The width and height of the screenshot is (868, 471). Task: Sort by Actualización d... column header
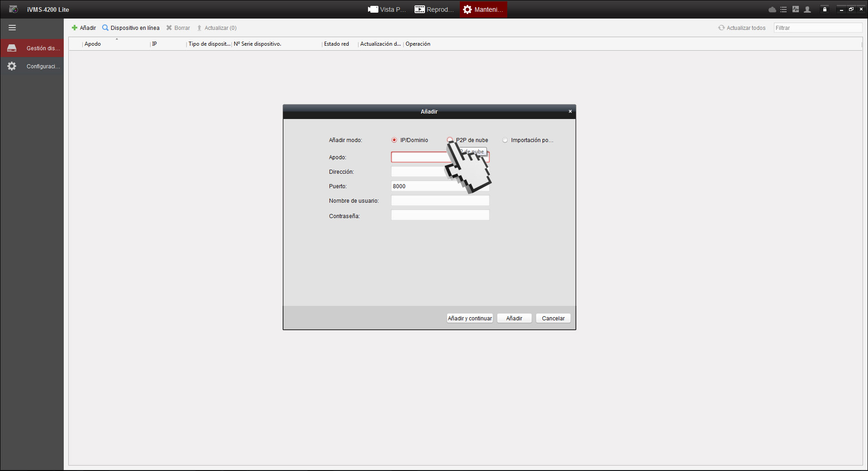tap(381, 44)
